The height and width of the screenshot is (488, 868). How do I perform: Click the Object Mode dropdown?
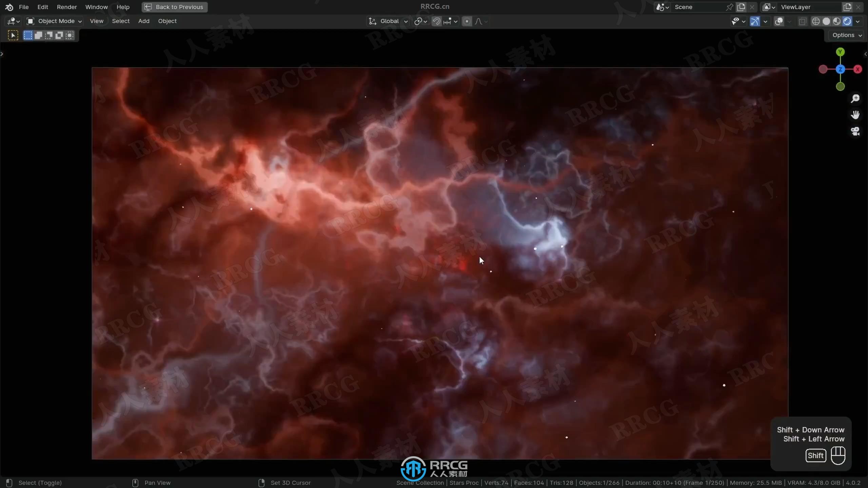57,21
